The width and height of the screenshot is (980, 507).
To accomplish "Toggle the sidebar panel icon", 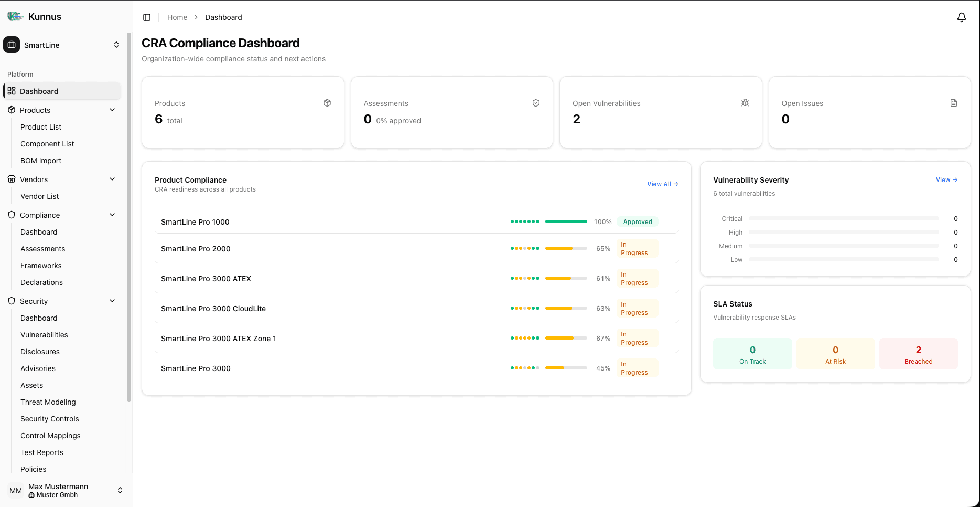I will (147, 17).
